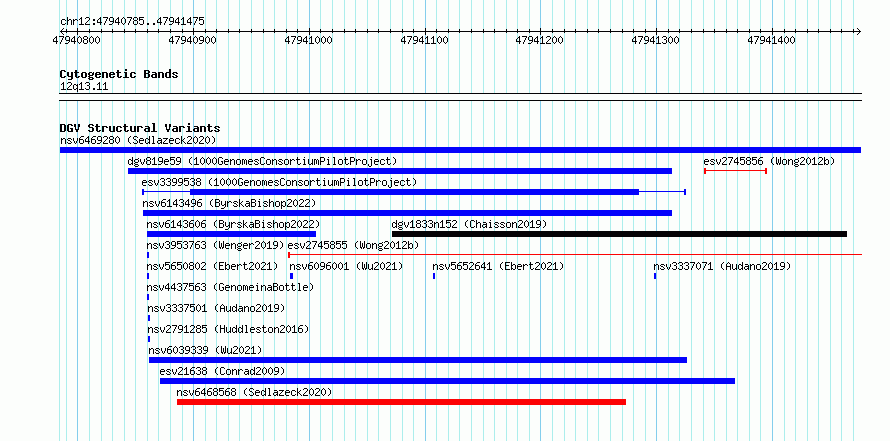Click the Cytogenetic Bands track title

[119, 74]
